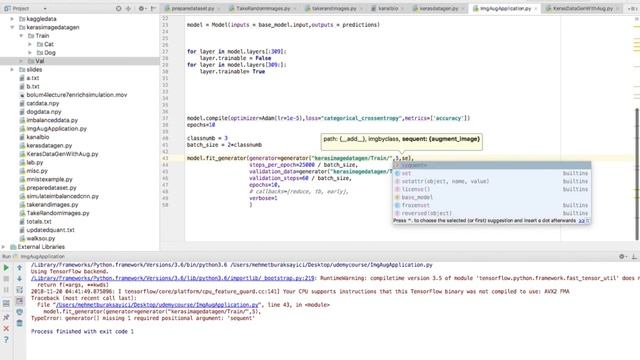This screenshot has height=360, width=640.
Task: Choose 'license()' autocomplete suggestion
Action: pyautogui.click(x=492, y=189)
